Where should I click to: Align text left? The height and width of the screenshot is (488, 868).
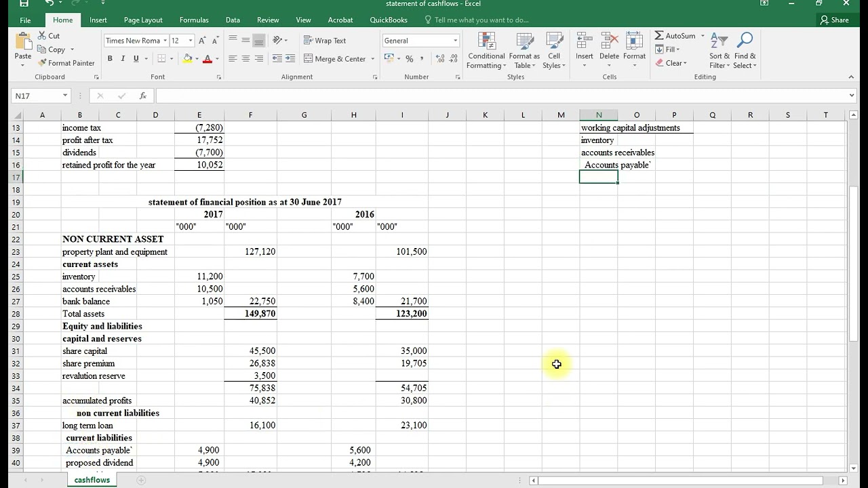pos(233,59)
